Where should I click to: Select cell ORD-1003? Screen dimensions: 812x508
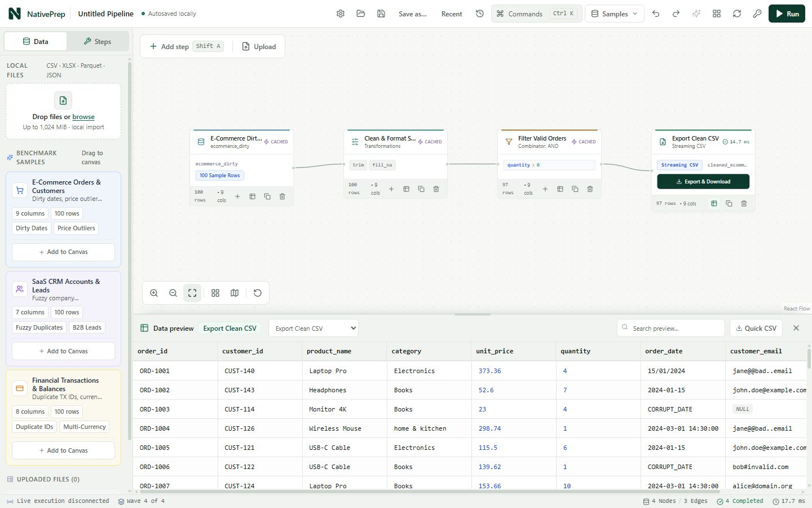tap(175, 409)
